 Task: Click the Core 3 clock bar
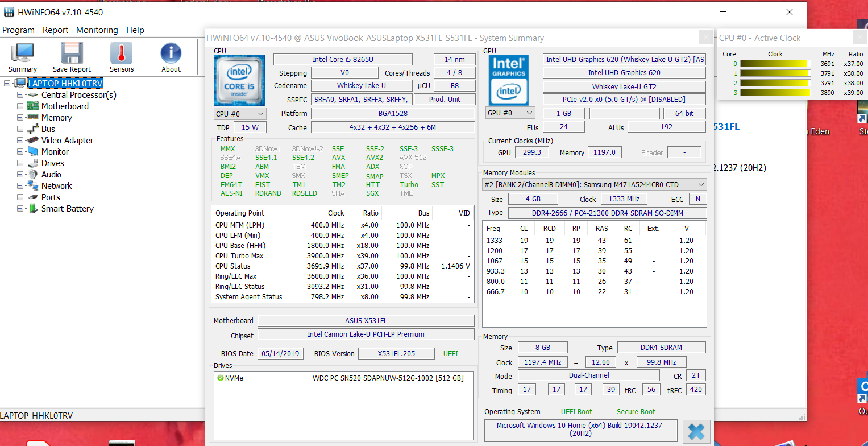(x=775, y=93)
